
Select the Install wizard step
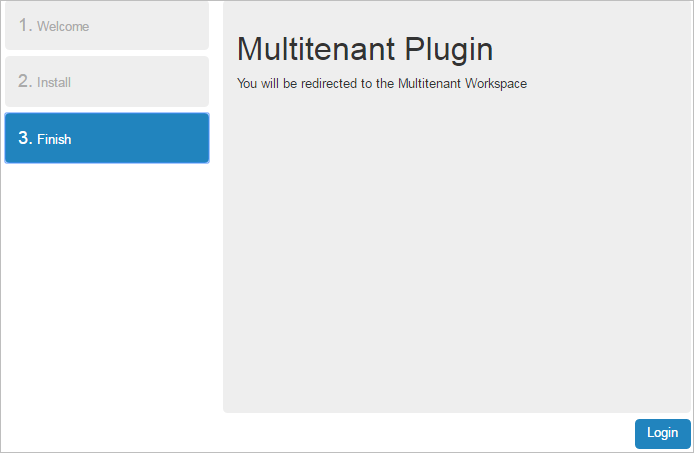106,82
